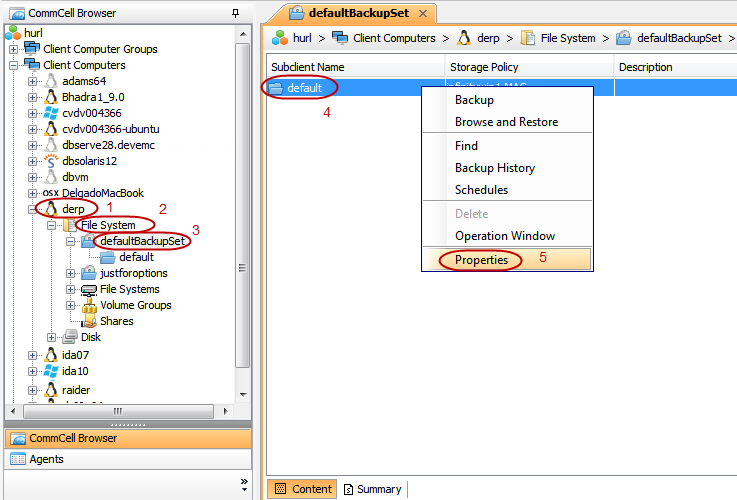This screenshot has height=500, width=737.
Task: Choose Properties from the context menu
Action: [x=481, y=260]
